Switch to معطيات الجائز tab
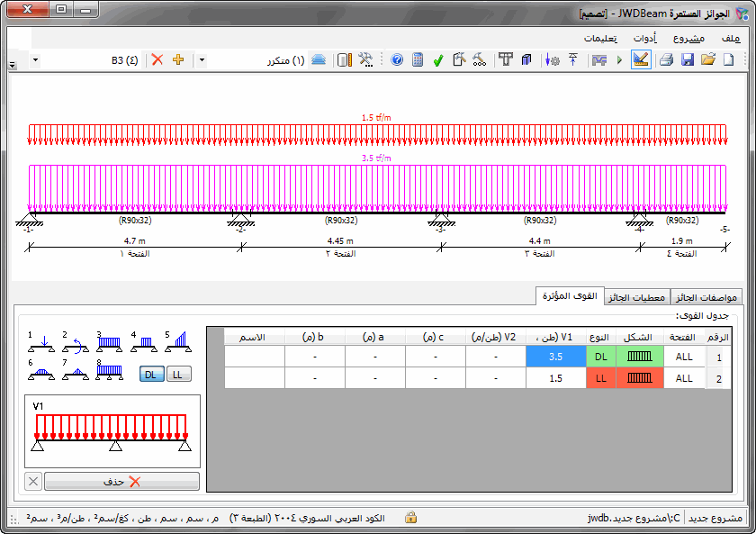Viewport: 756px width, 534px height. coord(636,297)
